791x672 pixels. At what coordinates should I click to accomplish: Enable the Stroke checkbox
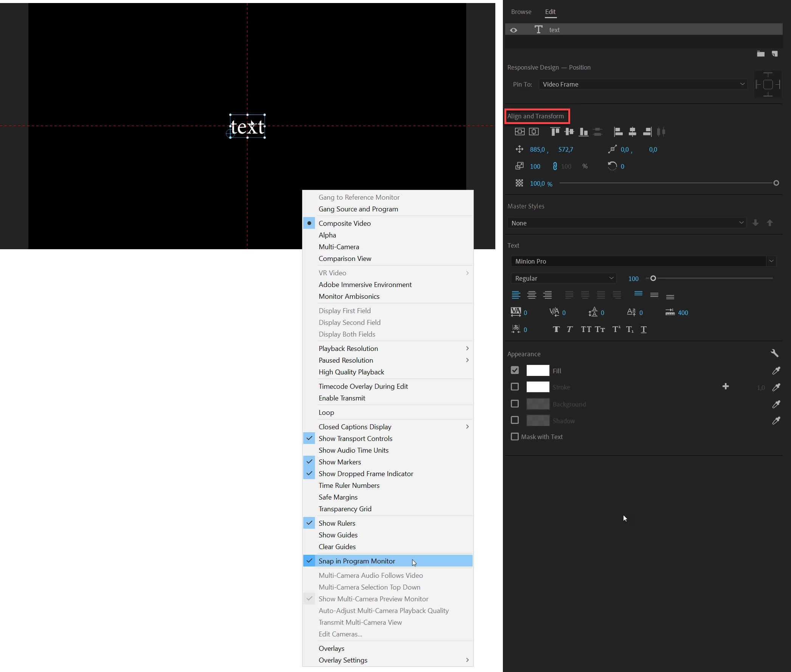pos(515,387)
